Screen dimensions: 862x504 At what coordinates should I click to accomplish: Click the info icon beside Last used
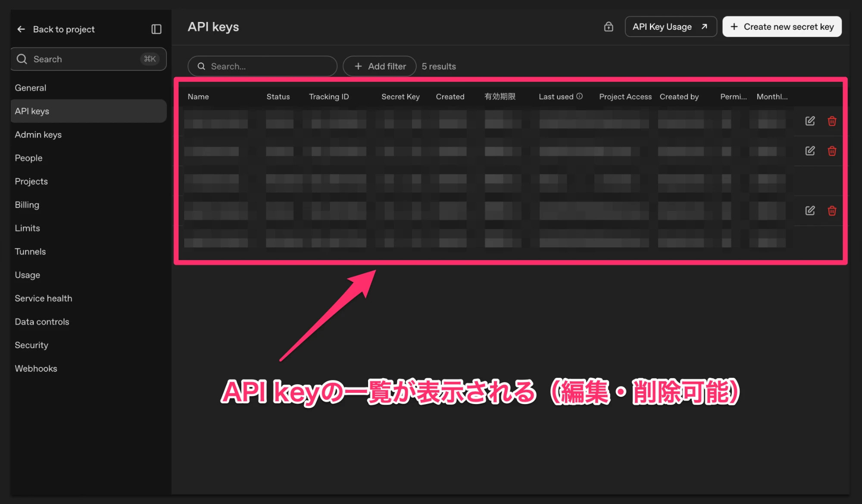580,96
